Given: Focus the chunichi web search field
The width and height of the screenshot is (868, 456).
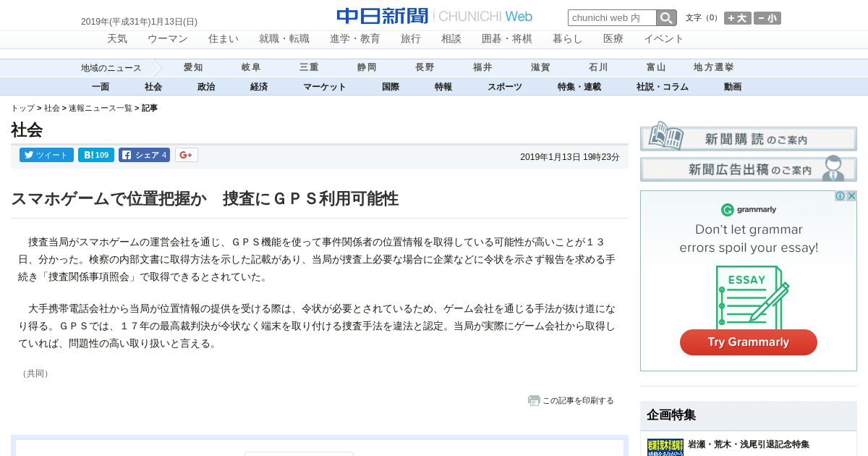Looking at the screenshot, I should [x=612, y=18].
